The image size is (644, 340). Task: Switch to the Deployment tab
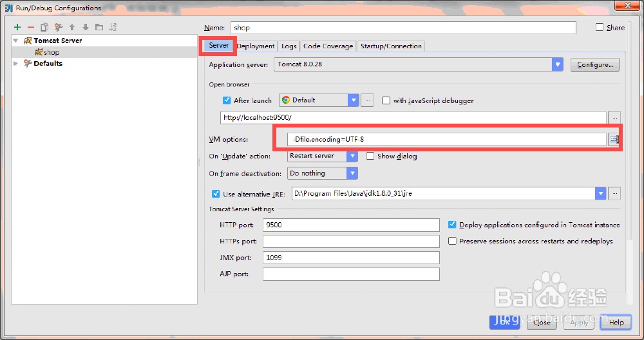[x=256, y=46]
